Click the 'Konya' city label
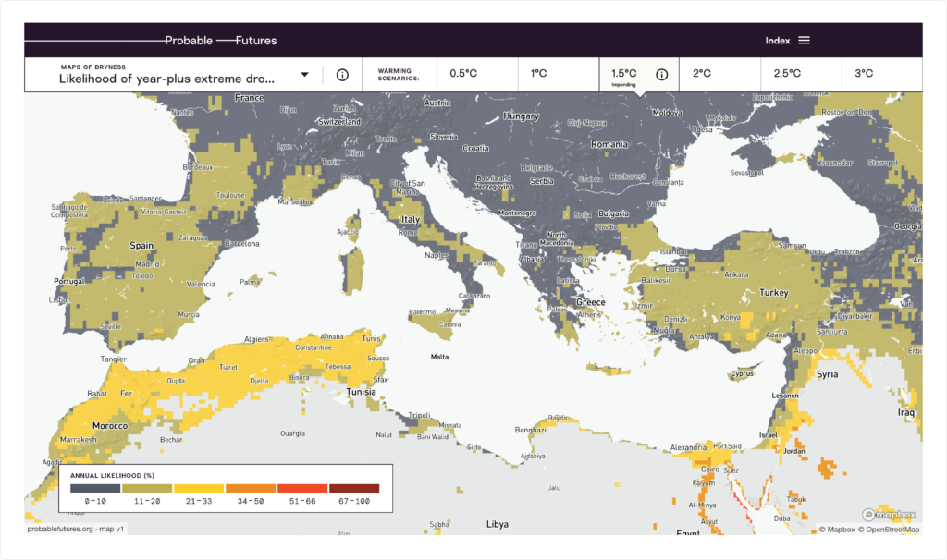Image resolution: width=947 pixels, height=560 pixels. tap(731, 317)
